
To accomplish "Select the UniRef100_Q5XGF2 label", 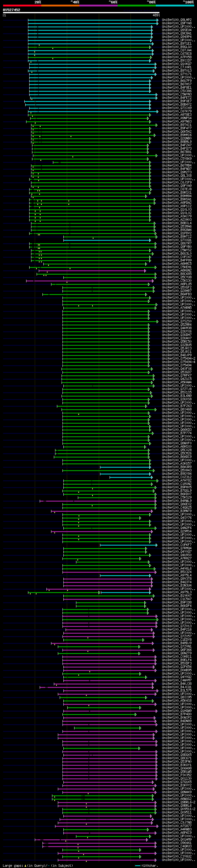I will pyautogui.click(x=177, y=287).
